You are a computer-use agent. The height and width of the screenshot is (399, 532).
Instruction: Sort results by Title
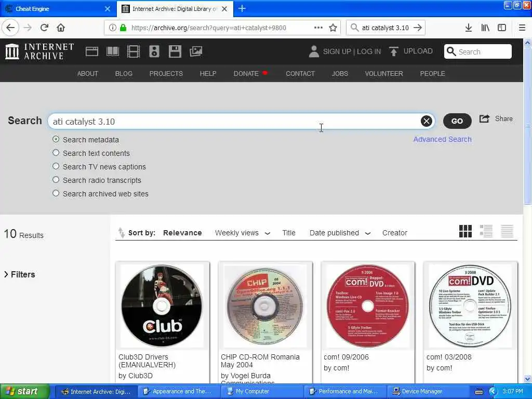[x=289, y=233]
